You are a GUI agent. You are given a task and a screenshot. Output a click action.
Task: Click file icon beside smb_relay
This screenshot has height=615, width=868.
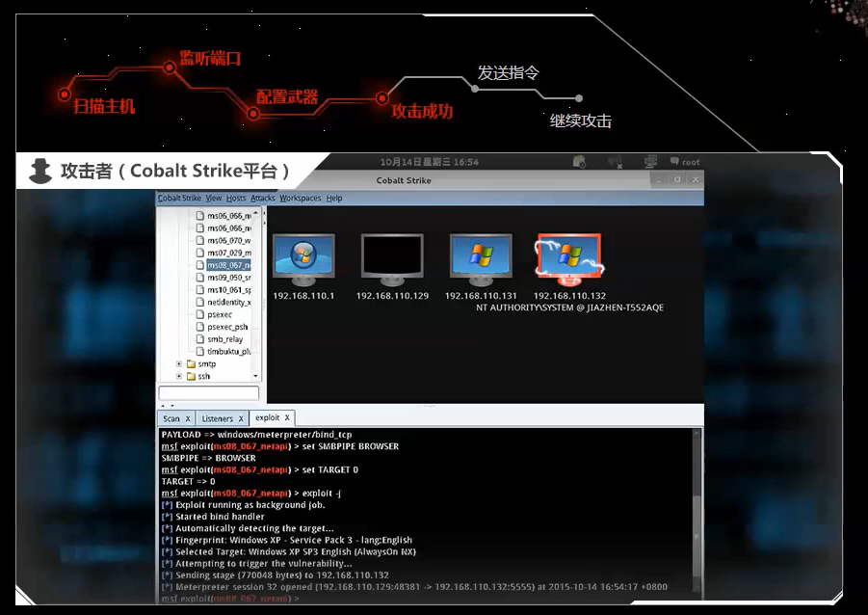[x=200, y=339]
